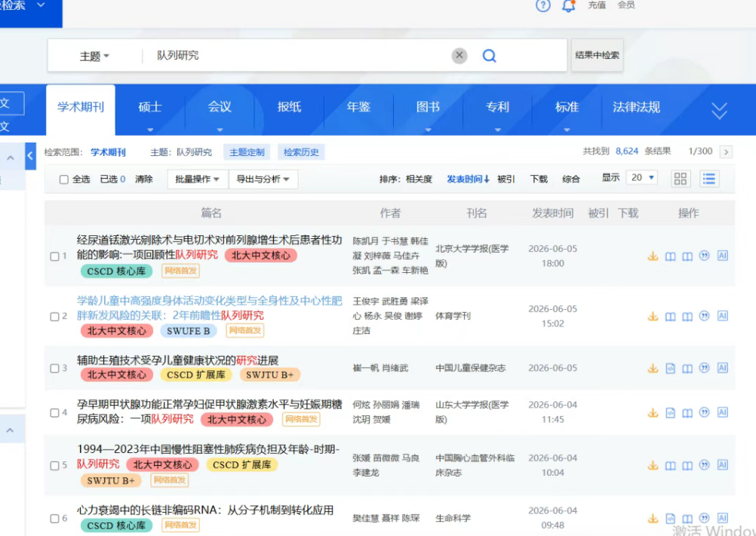Collapse the left filter sidebar arrow
This screenshot has height=536, width=756.
point(30,156)
